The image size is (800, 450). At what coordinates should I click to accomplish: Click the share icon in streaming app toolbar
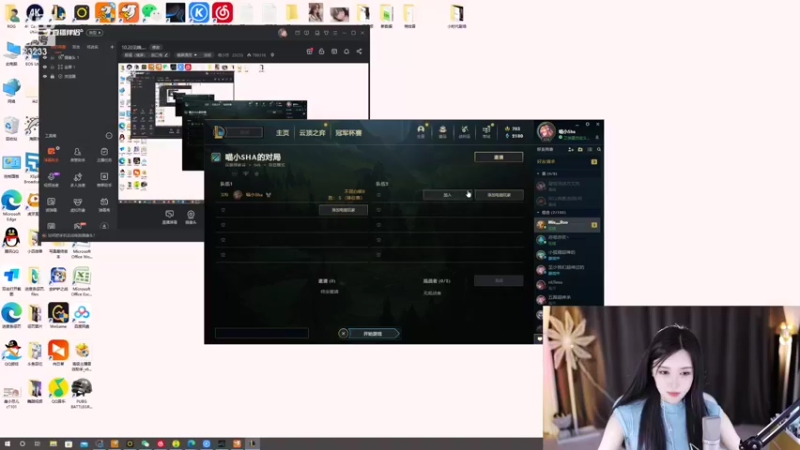359,51
